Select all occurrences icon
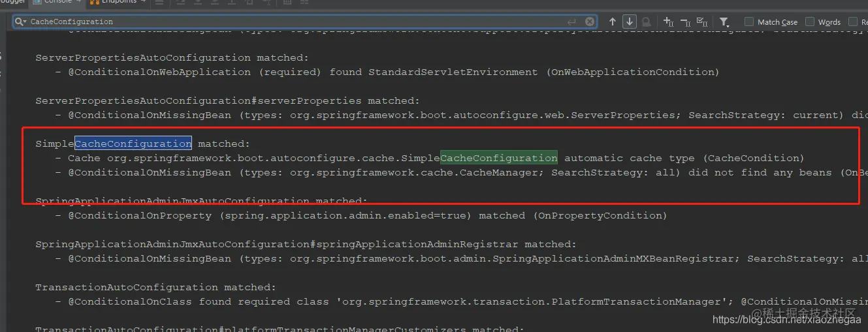Viewport: 868px width, 332px height. [x=702, y=22]
